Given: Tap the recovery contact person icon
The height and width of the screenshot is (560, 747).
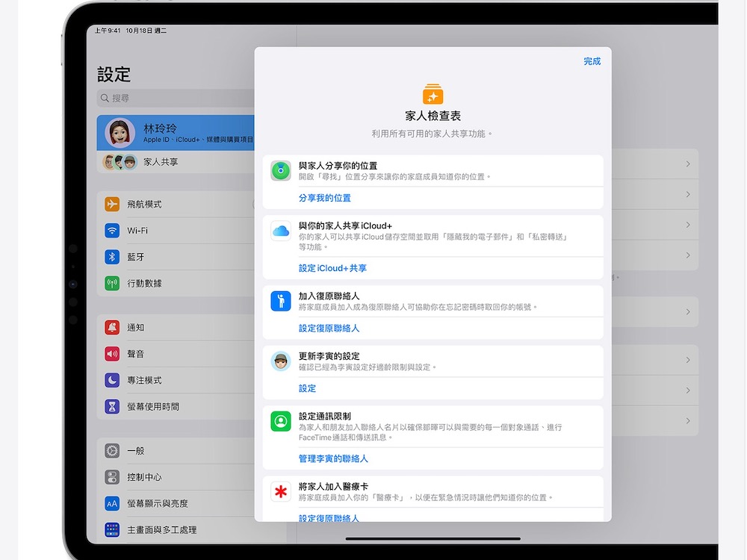Looking at the screenshot, I should [281, 301].
